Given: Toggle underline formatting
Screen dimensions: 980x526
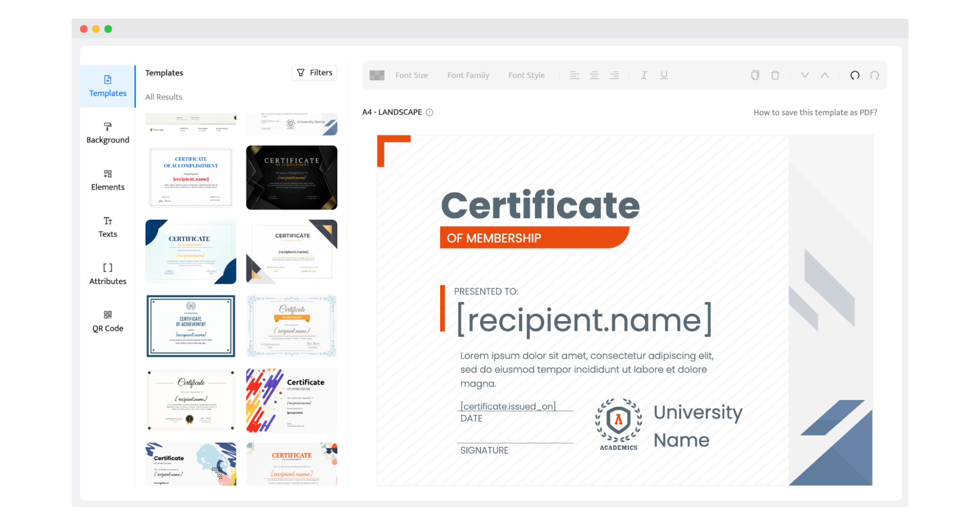Looking at the screenshot, I should [x=664, y=75].
